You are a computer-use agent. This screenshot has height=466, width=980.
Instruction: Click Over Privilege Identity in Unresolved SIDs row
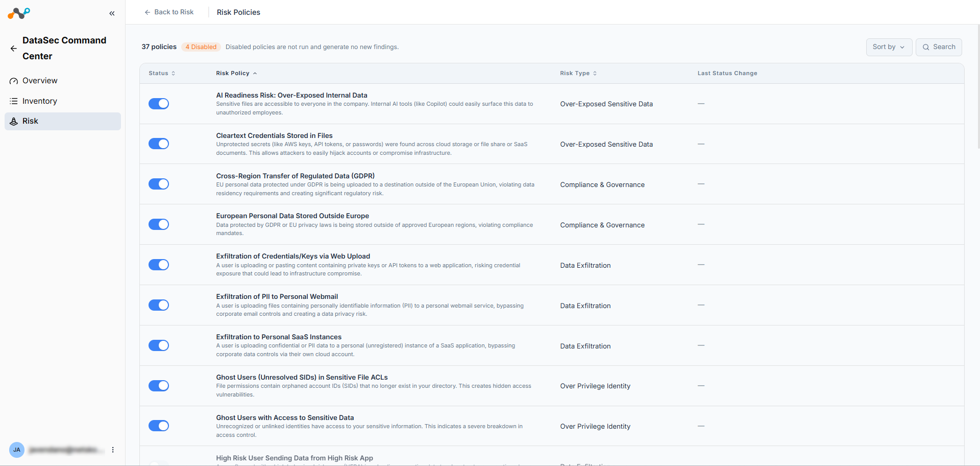pyautogui.click(x=595, y=386)
